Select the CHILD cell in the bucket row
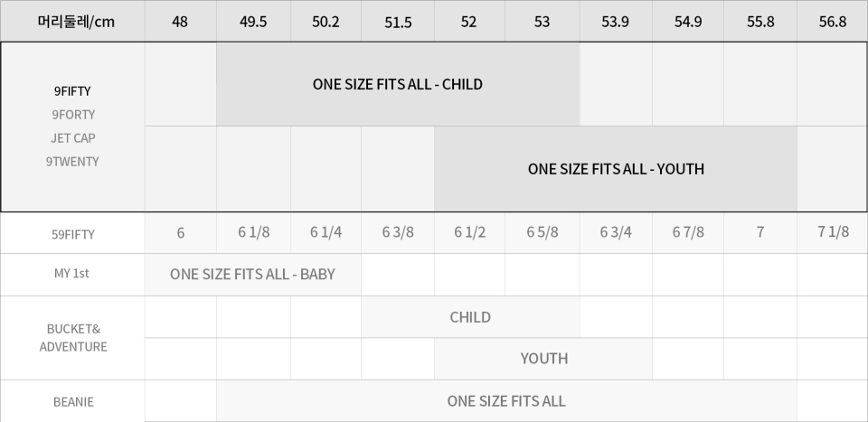 470,317
